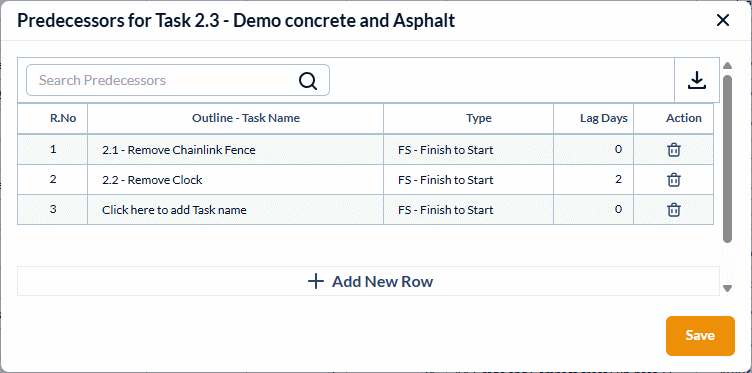Open Type dropdown for third row
Image resolution: width=752 pixels, height=373 pixels.
(x=468, y=210)
